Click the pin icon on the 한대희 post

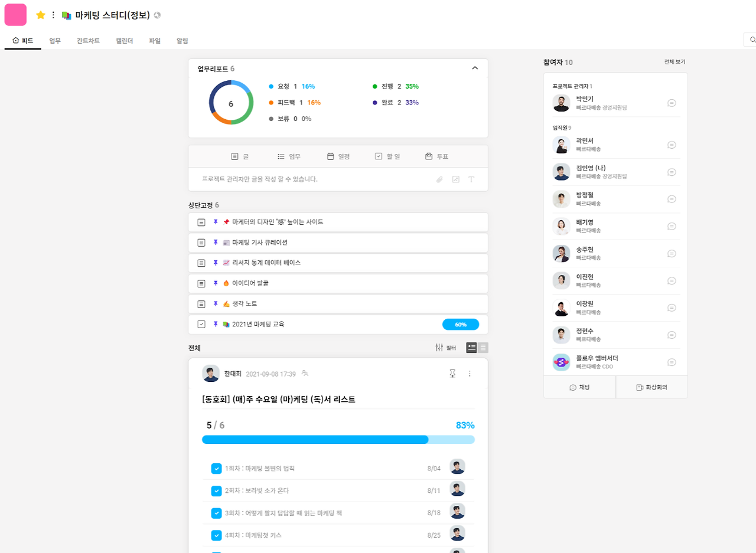pyautogui.click(x=452, y=373)
